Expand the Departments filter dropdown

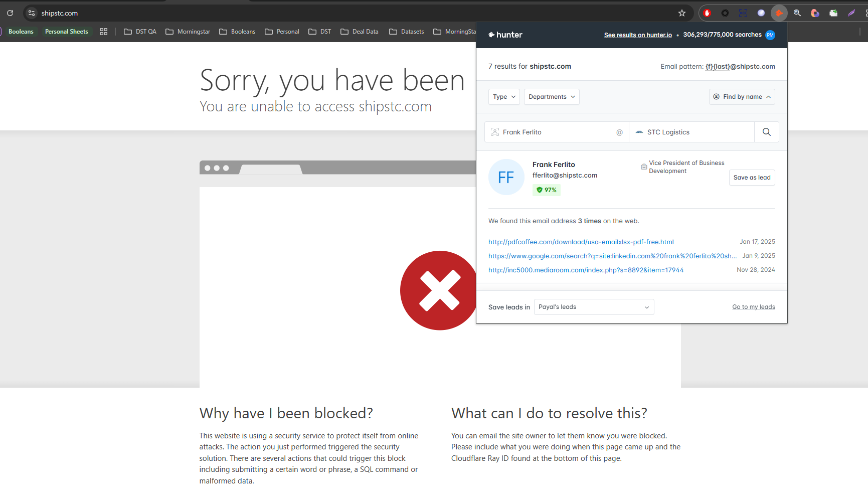click(552, 97)
